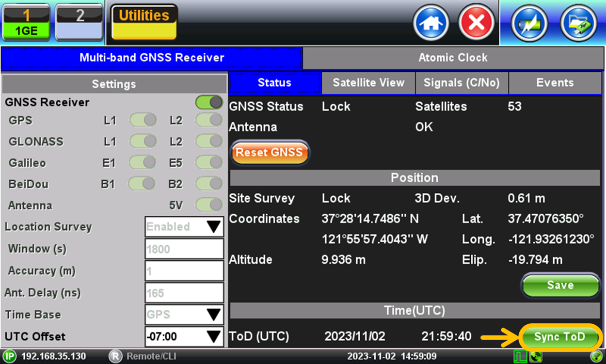Open the Time Base dropdown
This screenshot has height=364, width=606.
pyautogui.click(x=184, y=315)
